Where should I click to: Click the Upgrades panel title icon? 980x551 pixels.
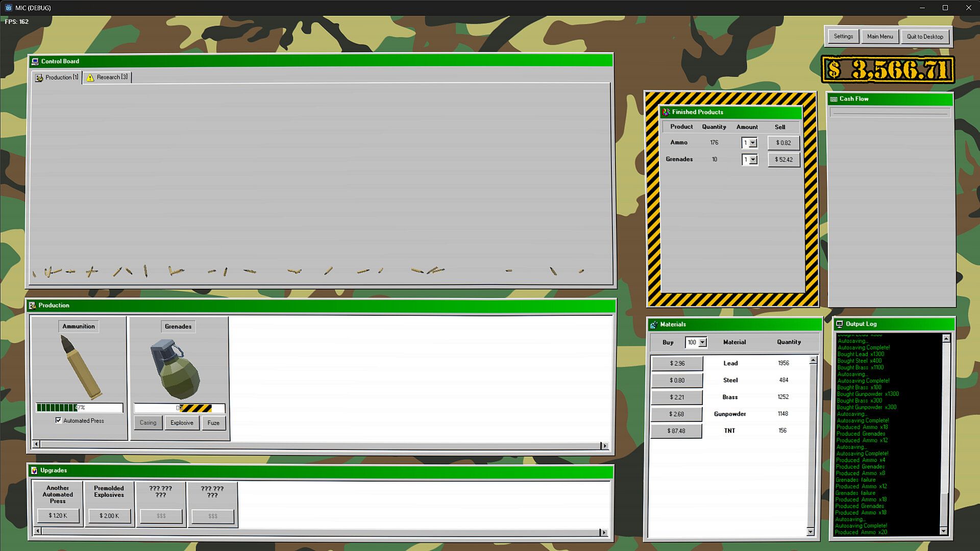[x=34, y=470]
